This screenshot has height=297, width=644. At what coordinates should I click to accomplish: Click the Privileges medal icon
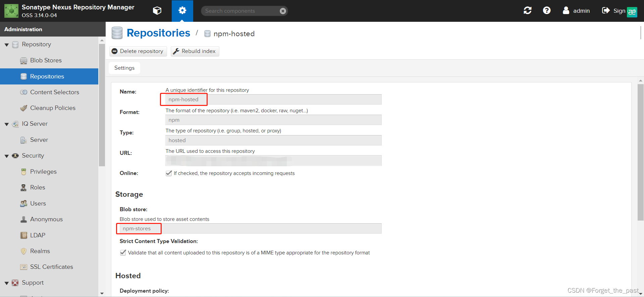click(x=23, y=172)
